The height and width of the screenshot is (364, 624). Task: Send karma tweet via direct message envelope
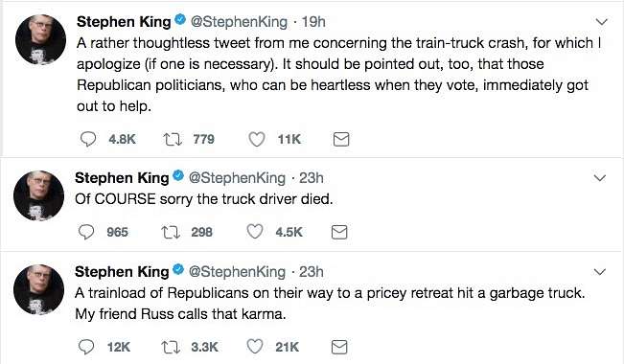pos(339,347)
